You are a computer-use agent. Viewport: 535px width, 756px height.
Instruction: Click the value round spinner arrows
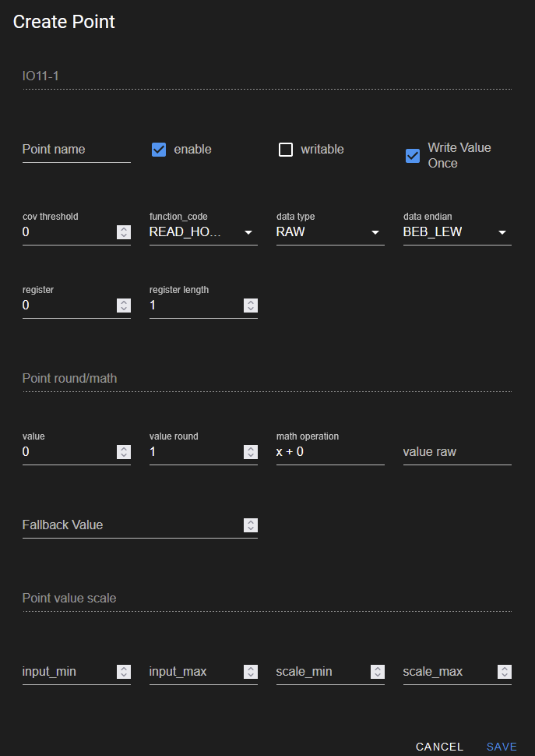point(251,452)
